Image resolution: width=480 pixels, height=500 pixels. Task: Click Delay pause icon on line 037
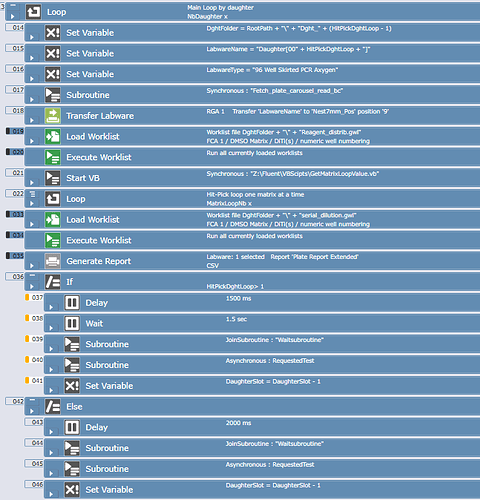72,303
